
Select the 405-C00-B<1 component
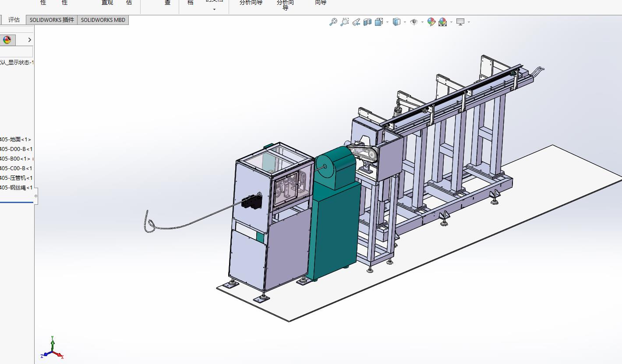16,168
